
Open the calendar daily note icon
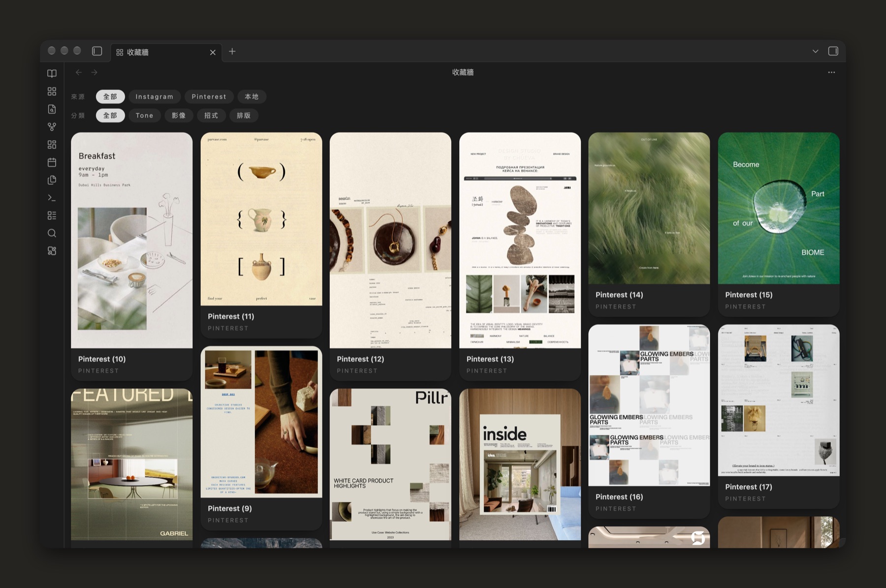point(52,162)
